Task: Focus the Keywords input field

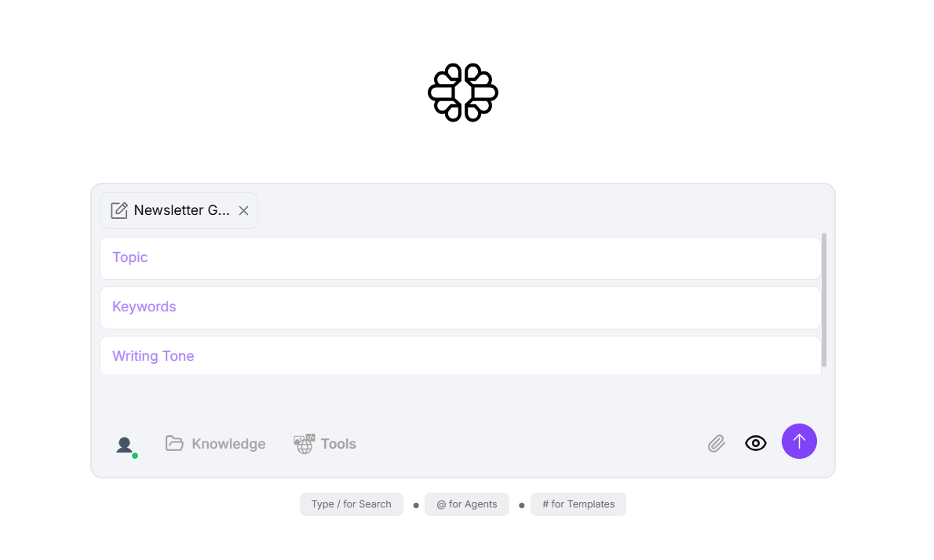Action: coord(461,307)
